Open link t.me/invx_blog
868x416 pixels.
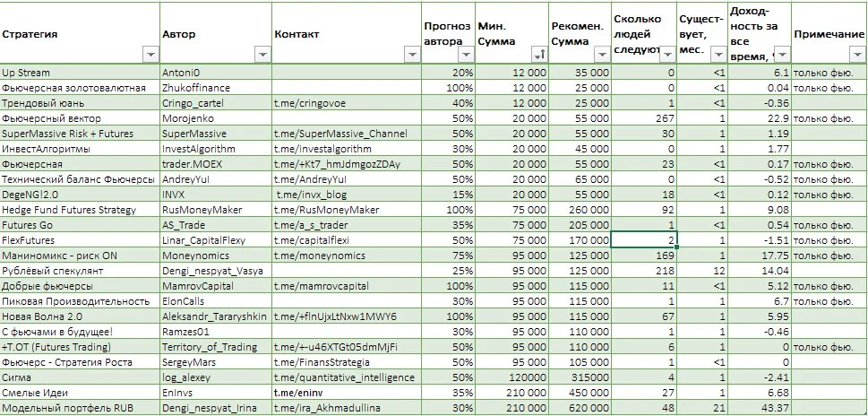pos(313,195)
